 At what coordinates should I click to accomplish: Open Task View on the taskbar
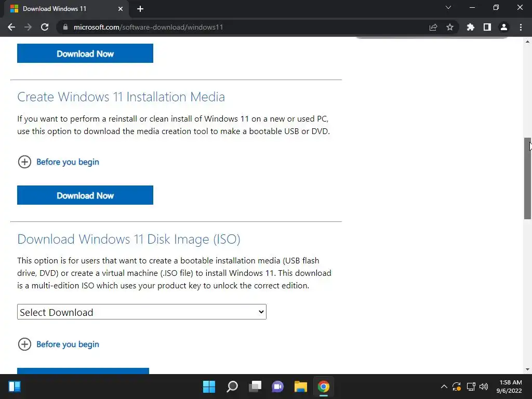point(255,387)
